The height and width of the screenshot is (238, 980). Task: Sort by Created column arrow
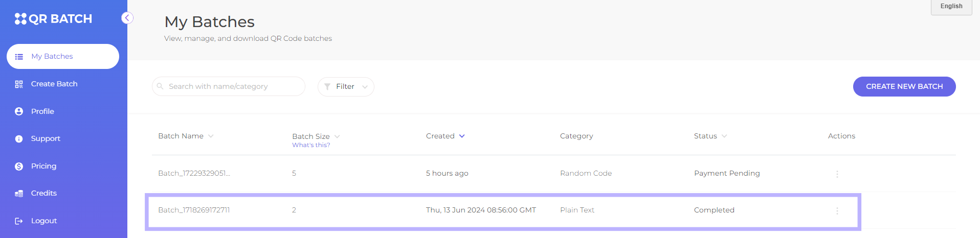pos(462,136)
